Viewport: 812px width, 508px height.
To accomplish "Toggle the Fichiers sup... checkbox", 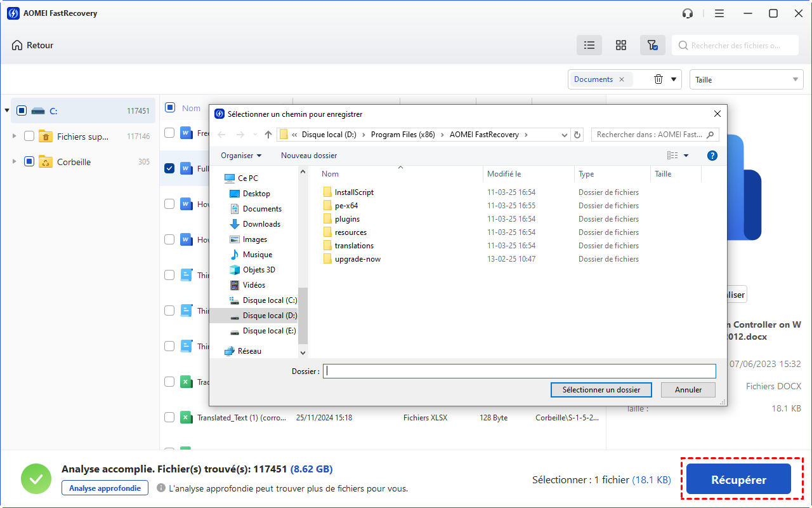I will click(29, 136).
